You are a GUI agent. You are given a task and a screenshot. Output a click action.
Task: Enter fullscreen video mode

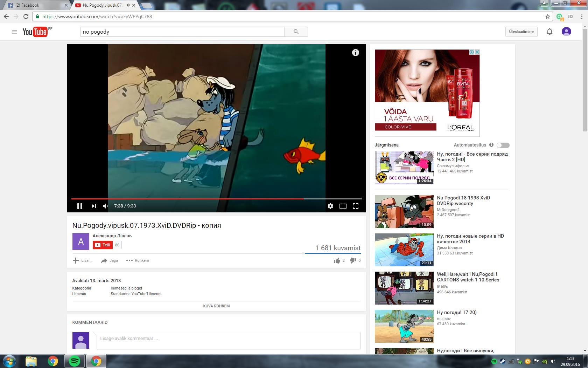coord(356,206)
